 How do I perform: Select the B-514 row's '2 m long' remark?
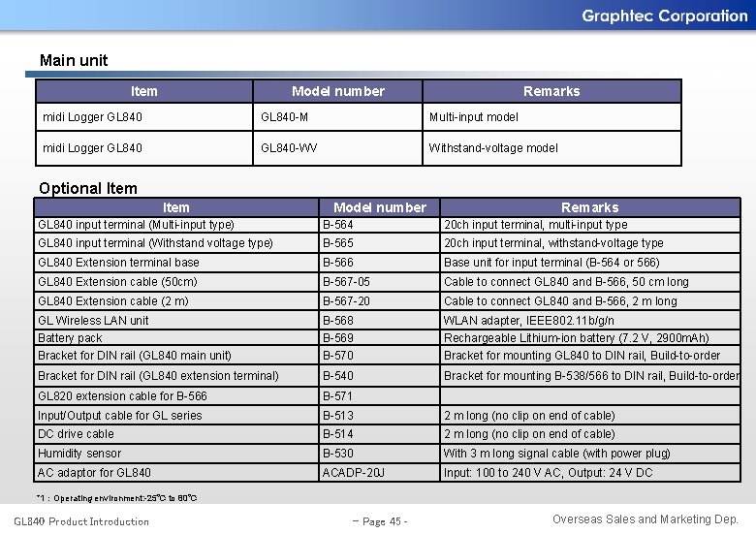click(x=529, y=434)
